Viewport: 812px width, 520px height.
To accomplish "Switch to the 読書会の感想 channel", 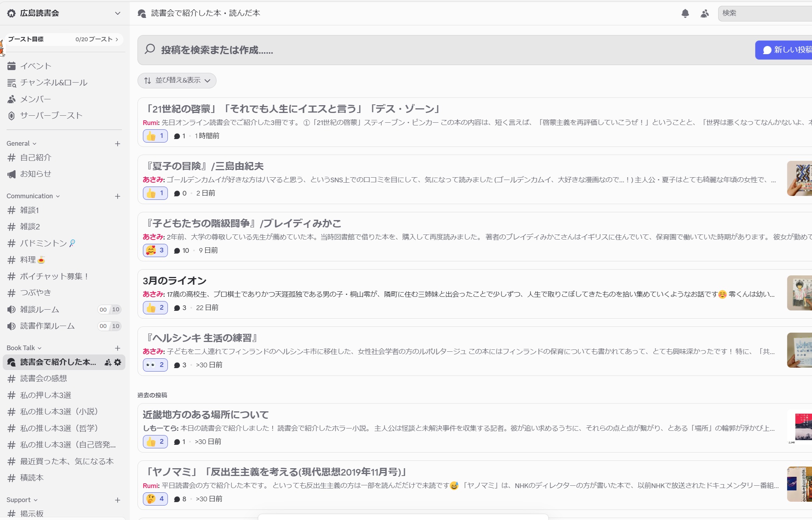I will point(43,379).
